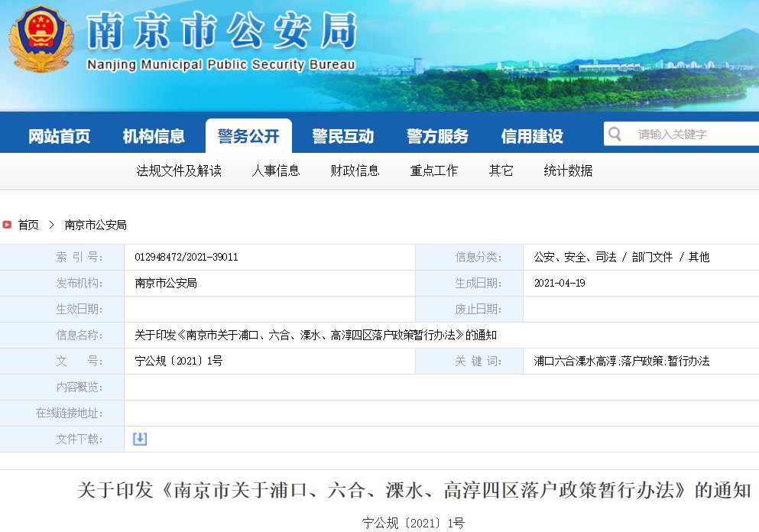Click the 首页 breadcrumb link
Viewport: 759px width, 532px height.
[x=28, y=225]
